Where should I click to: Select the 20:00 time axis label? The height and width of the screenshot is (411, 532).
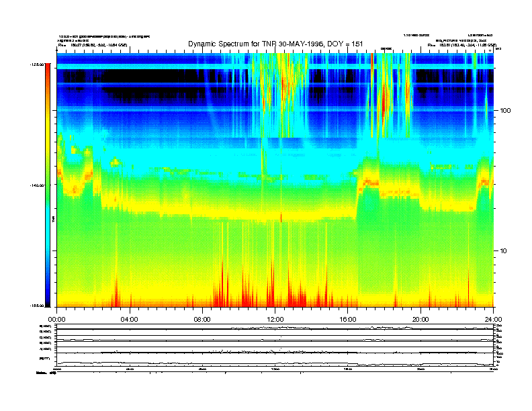tap(420, 320)
